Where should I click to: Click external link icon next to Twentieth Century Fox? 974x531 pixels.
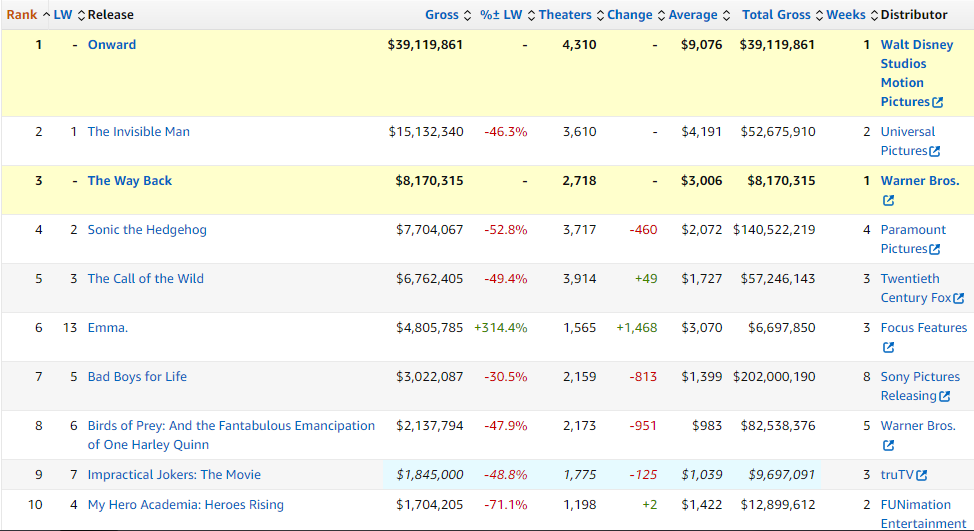(958, 299)
